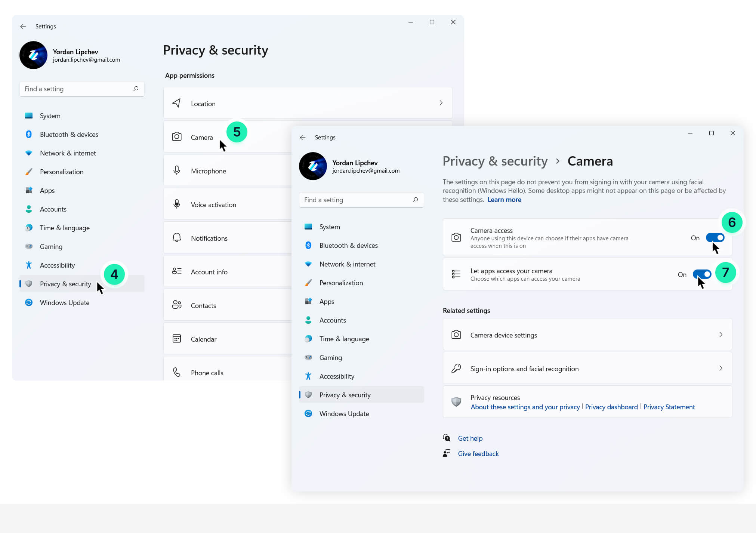Open the Learn more link

[504, 199]
